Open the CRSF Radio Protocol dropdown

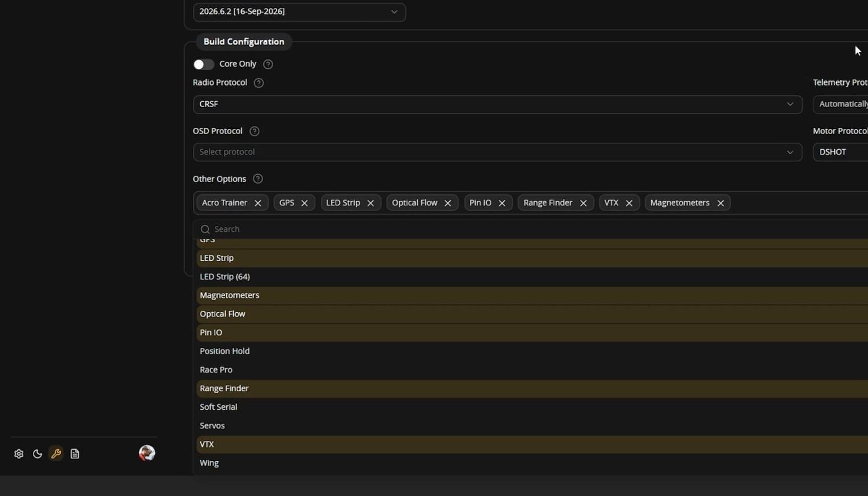click(x=498, y=104)
